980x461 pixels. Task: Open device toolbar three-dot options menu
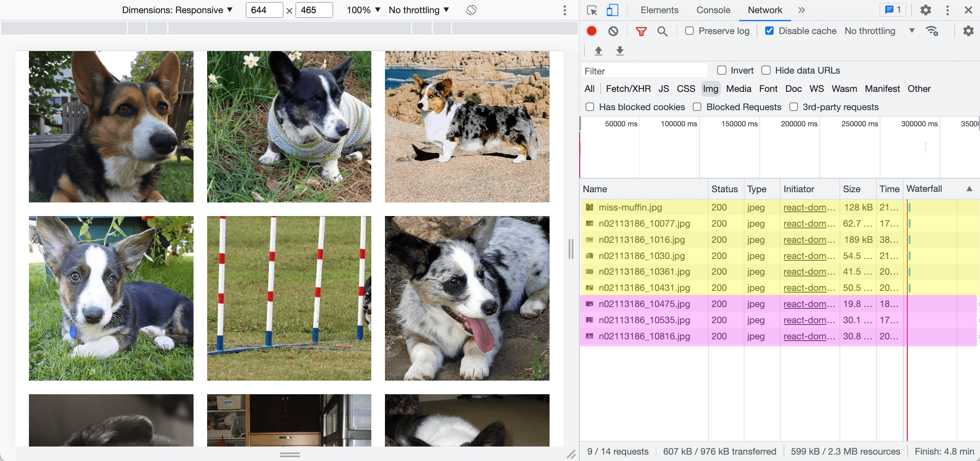[x=564, y=10]
